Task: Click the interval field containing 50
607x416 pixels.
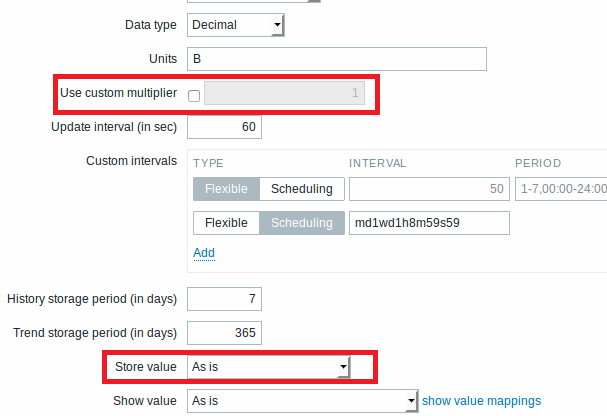Action: coord(429,189)
